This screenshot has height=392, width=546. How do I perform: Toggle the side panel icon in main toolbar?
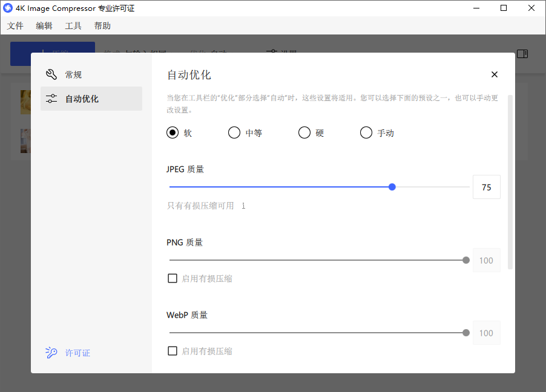[522, 54]
